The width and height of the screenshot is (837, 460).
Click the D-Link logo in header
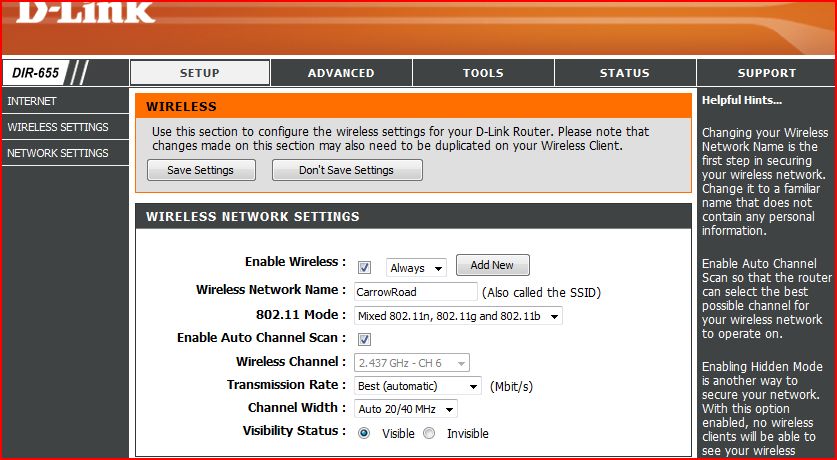pos(85,12)
